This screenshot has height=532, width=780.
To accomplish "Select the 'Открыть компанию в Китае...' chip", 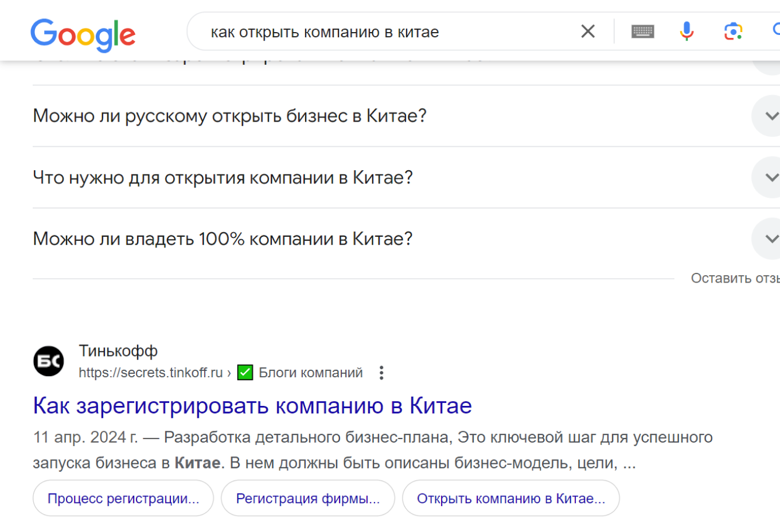I will click(x=510, y=498).
